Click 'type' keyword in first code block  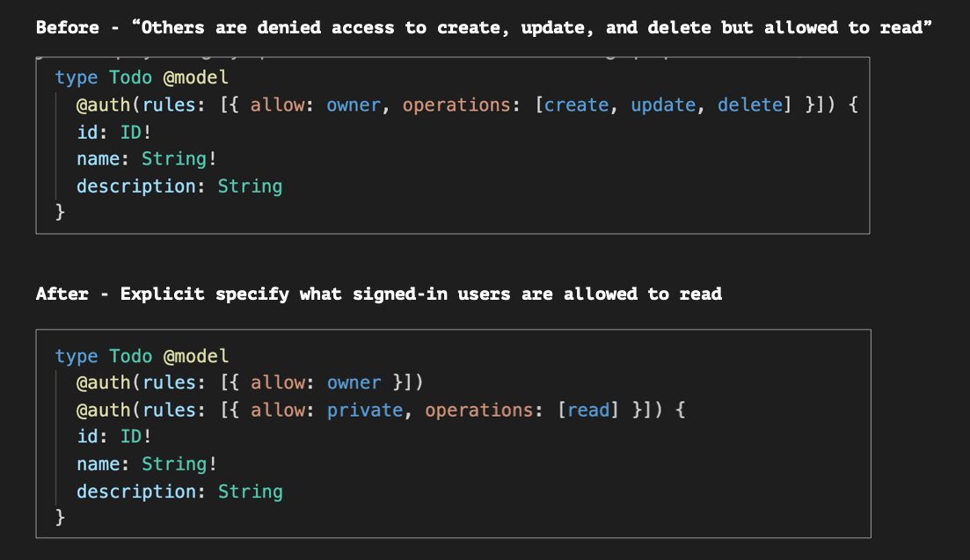[x=77, y=78]
